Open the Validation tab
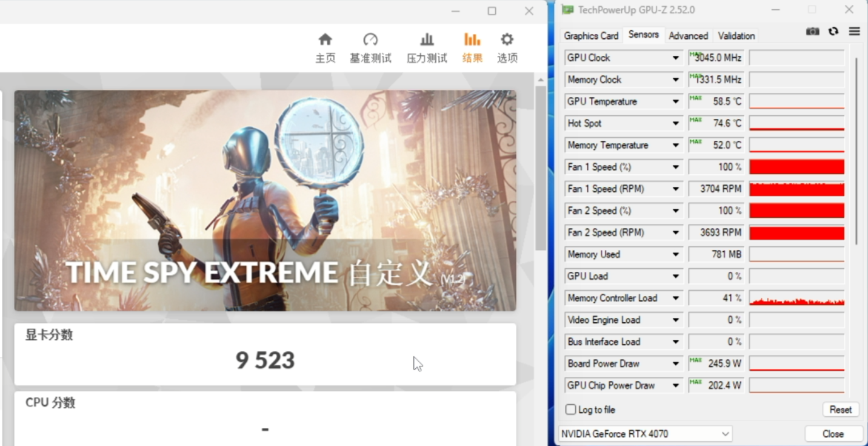 [736, 36]
